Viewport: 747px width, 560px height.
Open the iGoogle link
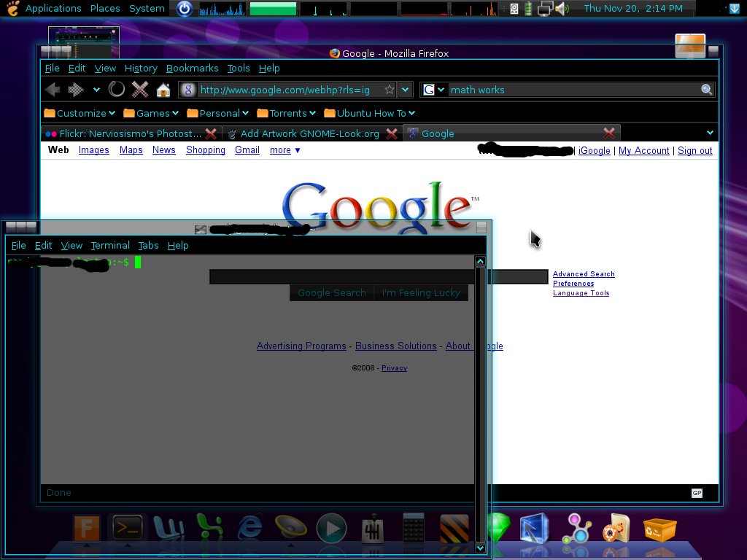click(594, 150)
